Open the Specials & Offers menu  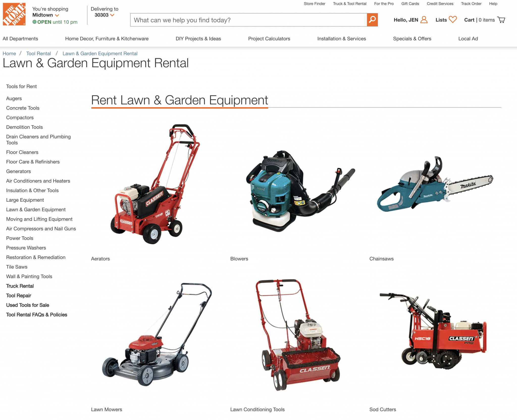coord(412,39)
